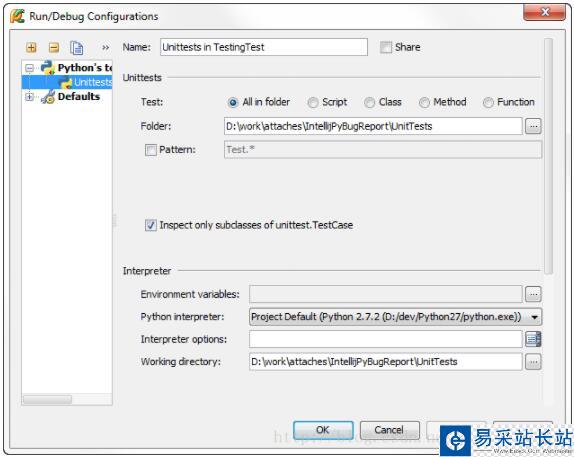The image size is (574, 457).
Task: Select the Method radio option
Action: coord(424,102)
